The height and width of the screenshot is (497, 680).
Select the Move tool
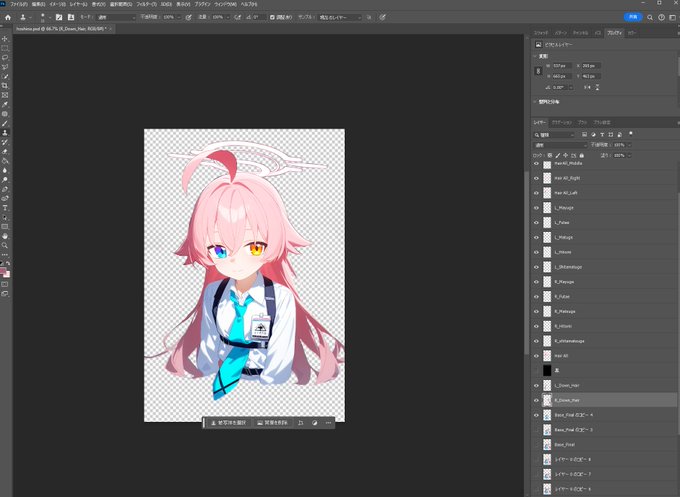point(5,39)
